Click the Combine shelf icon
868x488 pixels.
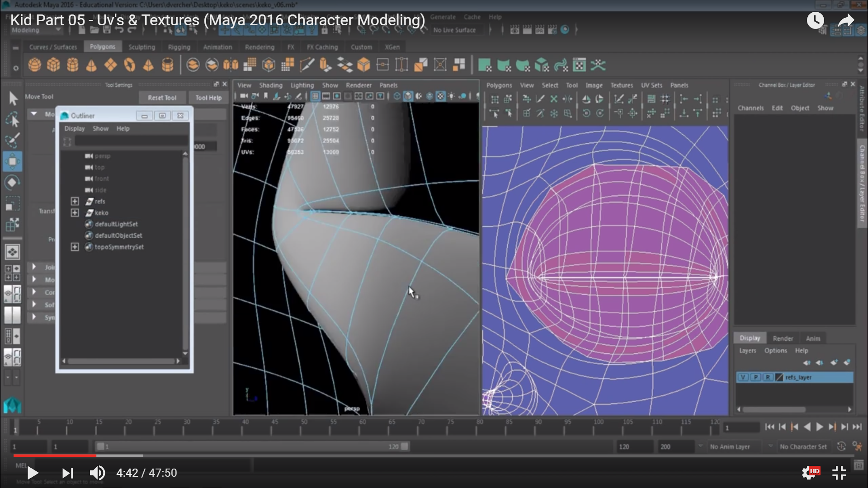tap(193, 65)
